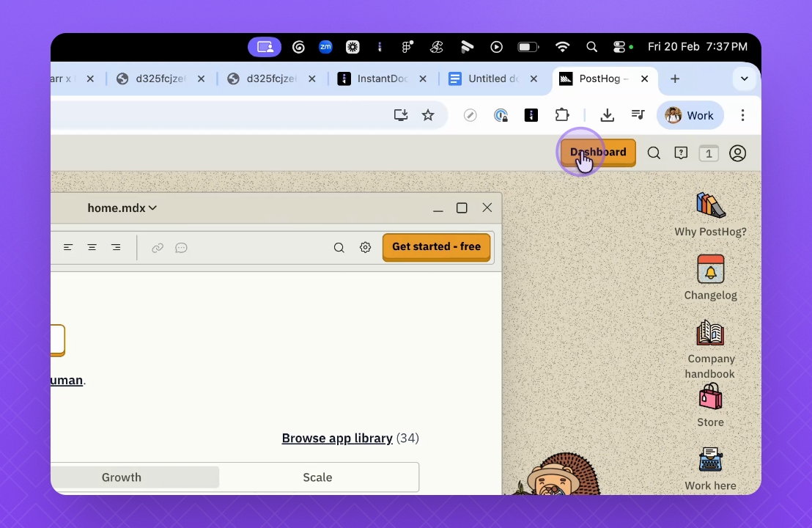Open PostHog site search magnifier icon
The width and height of the screenshot is (812, 528).
(x=654, y=153)
